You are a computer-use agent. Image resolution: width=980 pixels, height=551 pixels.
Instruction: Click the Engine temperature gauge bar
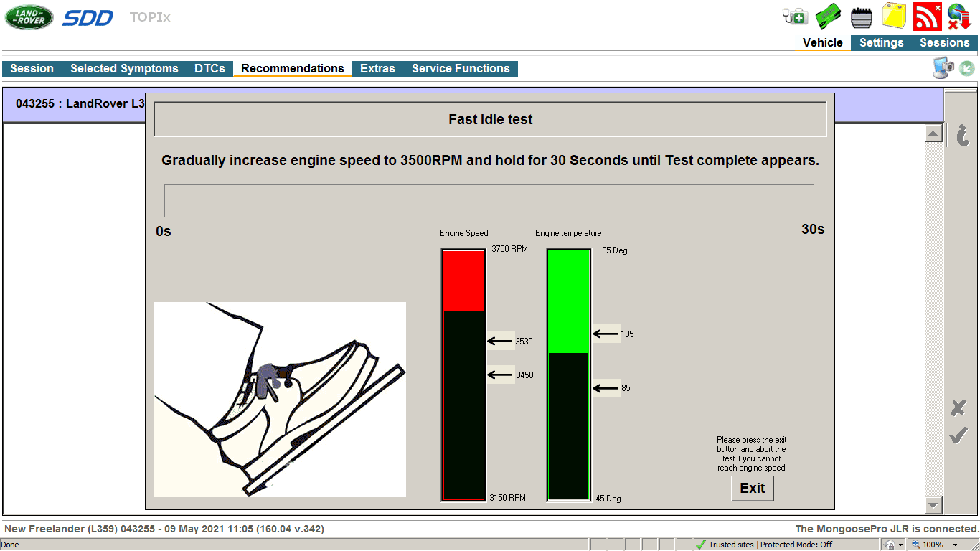[x=569, y=375]
